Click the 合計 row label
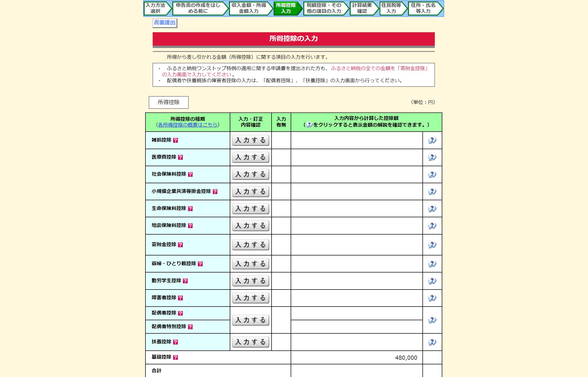This screenshot has width=588, height=377. (157, 371)
